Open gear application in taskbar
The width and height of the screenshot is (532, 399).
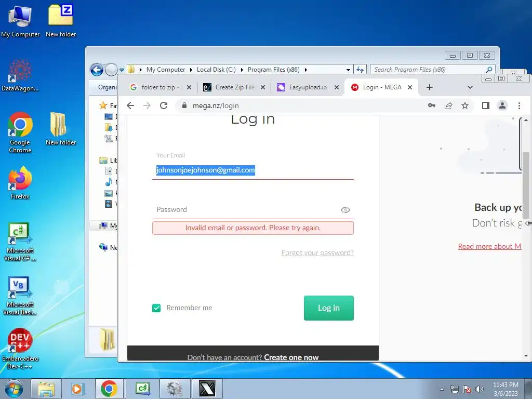tap(175, 389)
